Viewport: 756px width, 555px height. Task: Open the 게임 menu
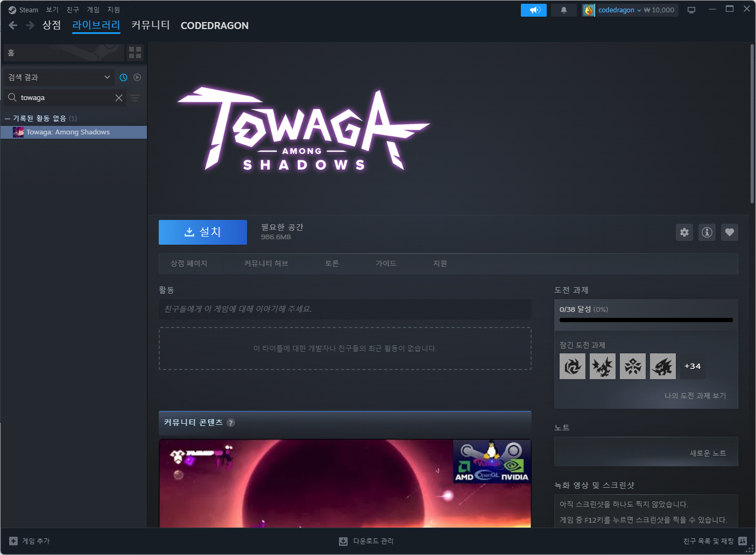pos(93,10)
